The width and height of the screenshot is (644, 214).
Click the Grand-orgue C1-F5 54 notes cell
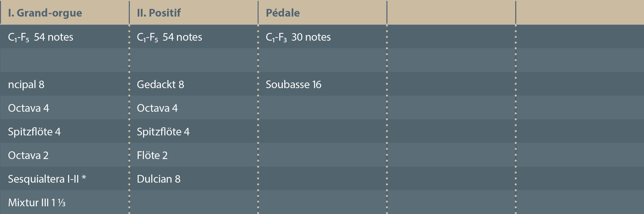pyautogui.click(x=40, y=37)
